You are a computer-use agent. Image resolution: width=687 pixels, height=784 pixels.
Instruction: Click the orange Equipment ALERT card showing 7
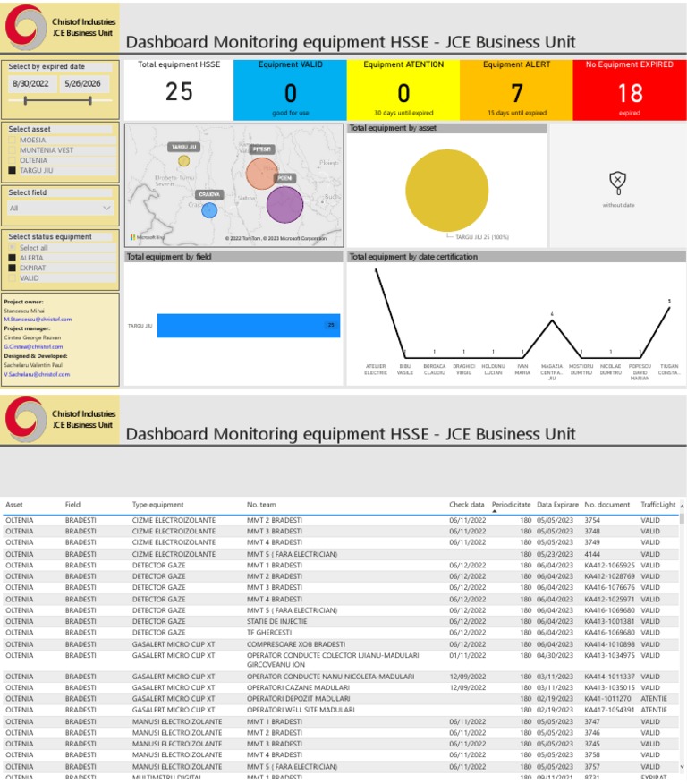click(517, 90)
